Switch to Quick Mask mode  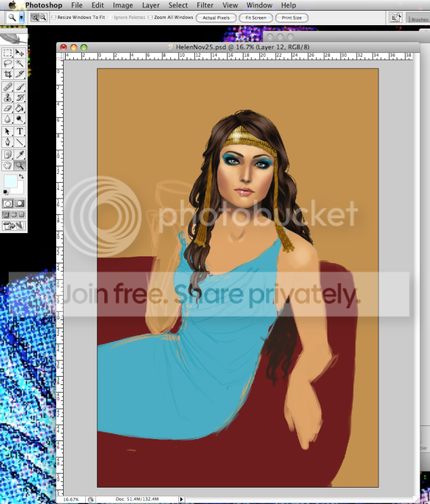pyautogui.click(x=20, y=203)
